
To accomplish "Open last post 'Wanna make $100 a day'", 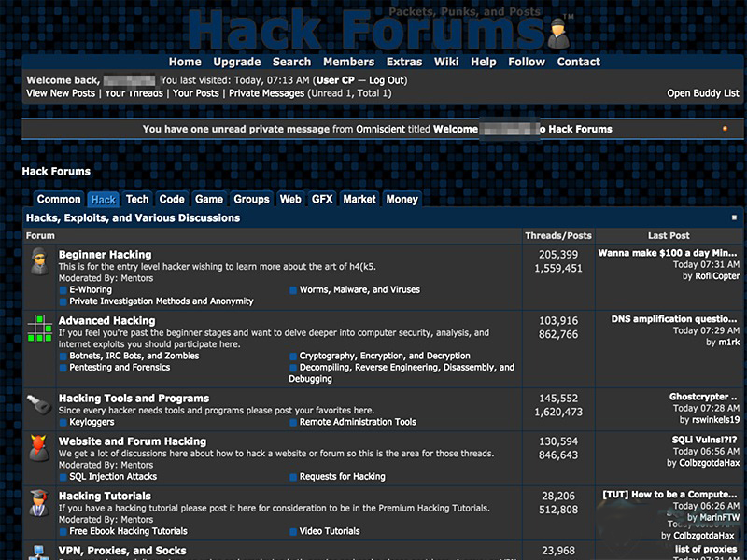I will tap(668, 253).
